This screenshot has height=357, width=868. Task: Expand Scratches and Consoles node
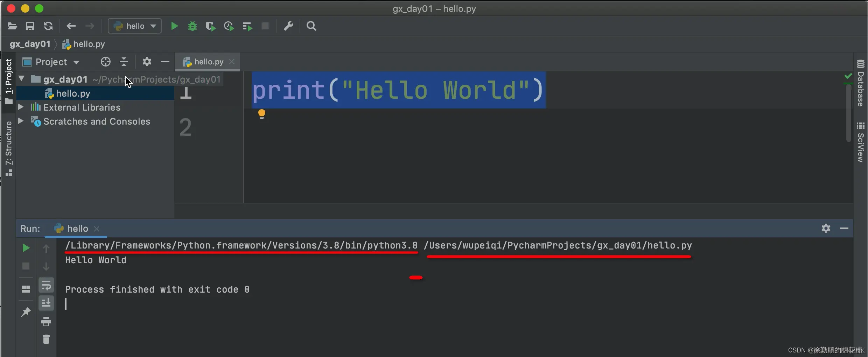click(x=21, y=121)
